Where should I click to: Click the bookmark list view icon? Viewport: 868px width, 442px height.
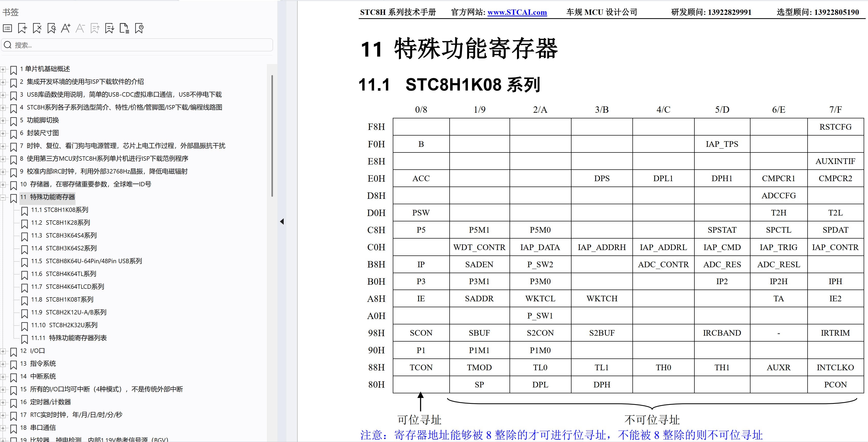[7, 28]
